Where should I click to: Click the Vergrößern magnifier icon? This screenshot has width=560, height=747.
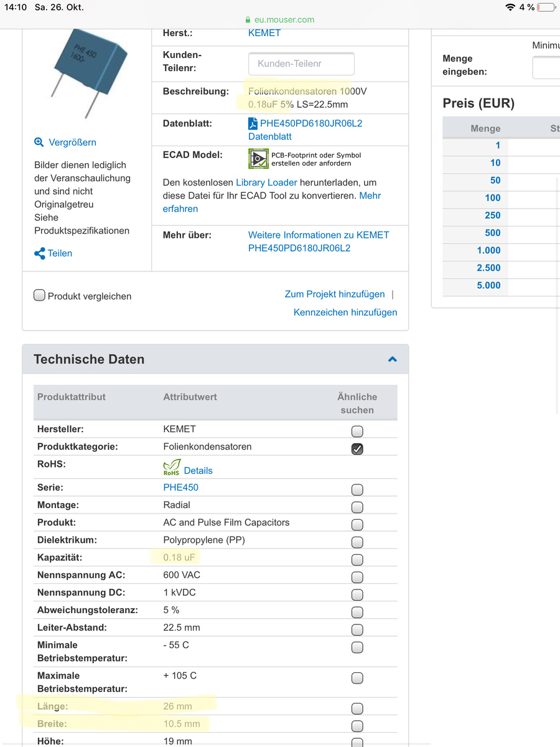tap(39, 143)
